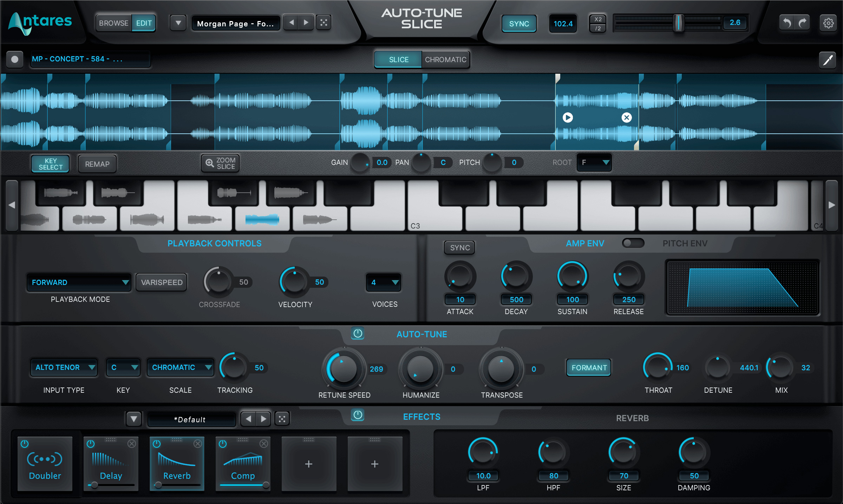
Task: Add an effect in the last empty slot
Action: pos(375,464)
